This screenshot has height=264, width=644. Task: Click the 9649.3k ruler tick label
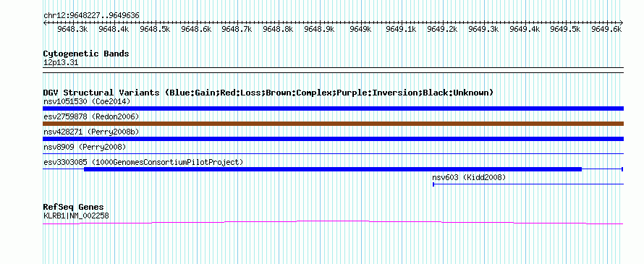[x=483, y=30]
